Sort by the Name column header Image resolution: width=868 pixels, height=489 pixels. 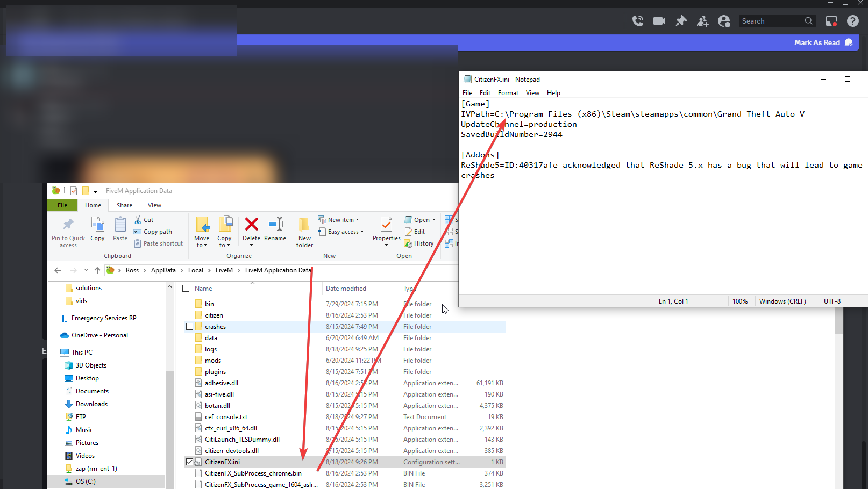pyautogui.click(x=203, y=289)
